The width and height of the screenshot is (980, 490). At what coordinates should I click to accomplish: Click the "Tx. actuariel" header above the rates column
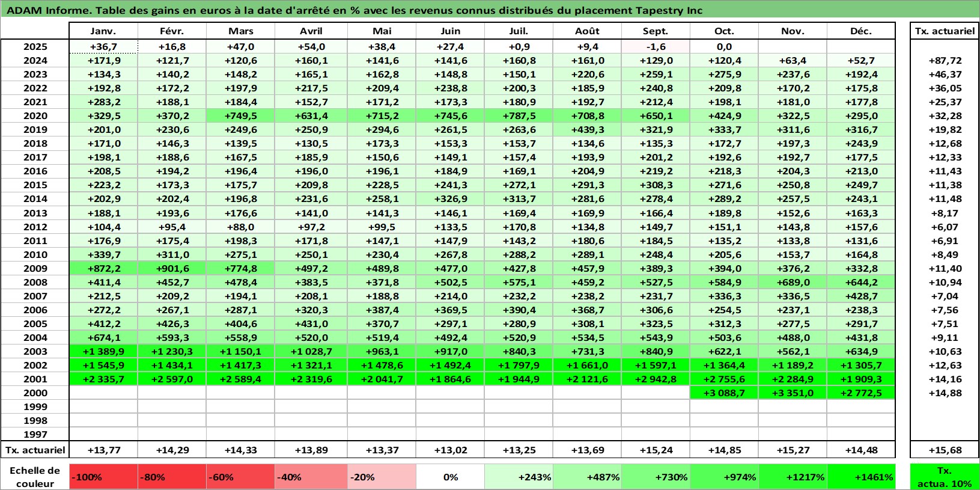945,31
